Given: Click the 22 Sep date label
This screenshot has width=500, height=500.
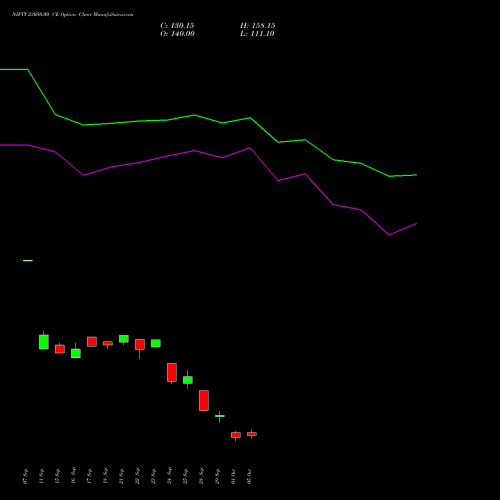Looking at the screenshot, I should [x=138, y=476].
